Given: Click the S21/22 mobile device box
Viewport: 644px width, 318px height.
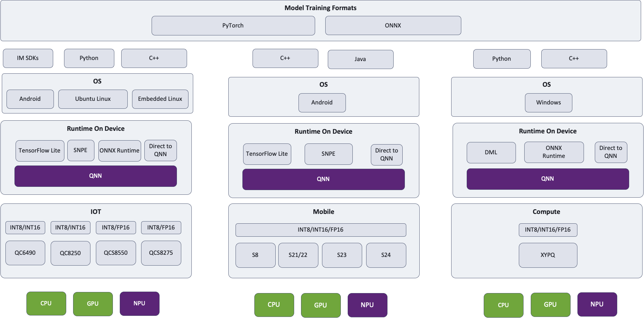Looking at the screenshot, I should [298, 255].
